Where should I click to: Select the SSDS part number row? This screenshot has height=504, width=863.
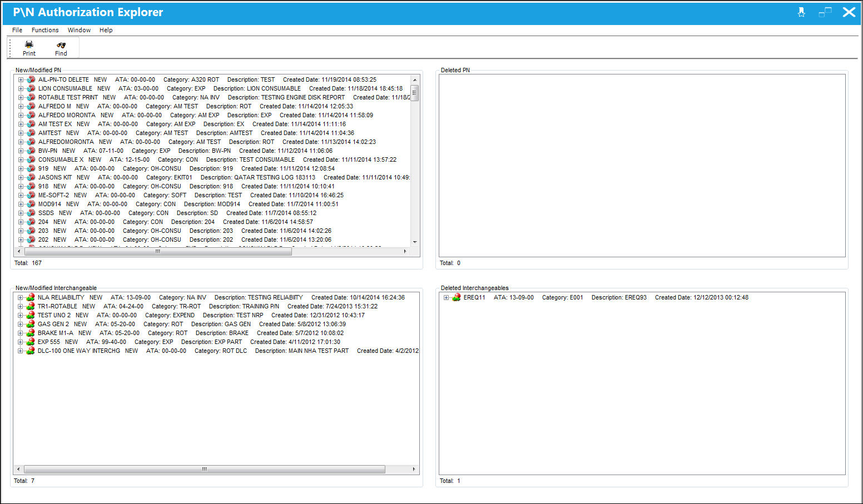[x=177, y=213]
